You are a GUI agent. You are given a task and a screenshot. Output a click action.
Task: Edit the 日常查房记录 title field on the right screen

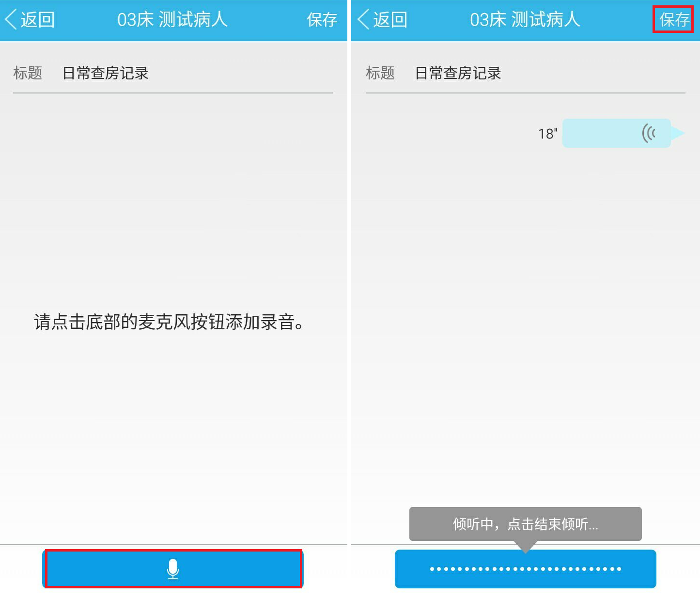(x=458, y=73)
